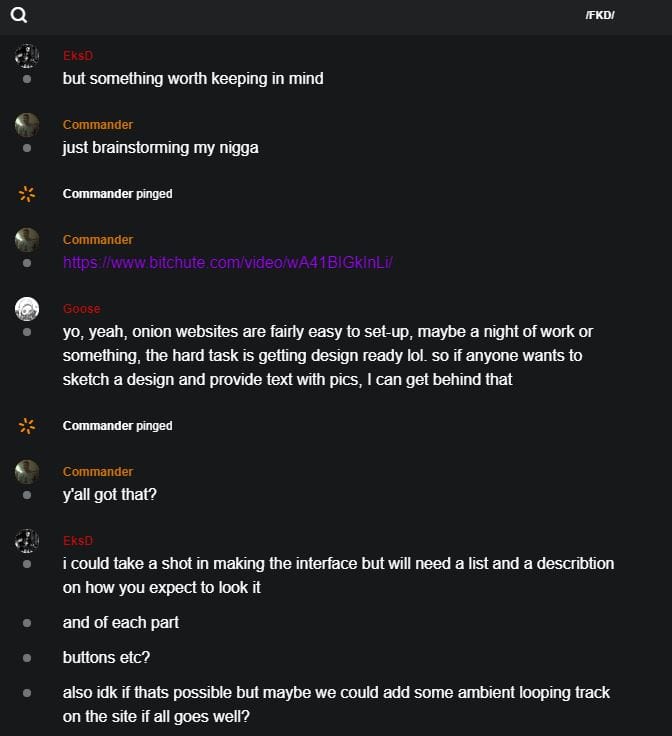This screenshot has width=672, height=736.
Task: Click Commander's avatar beside "y'all got that?"
Action: (x=27, y=472)
